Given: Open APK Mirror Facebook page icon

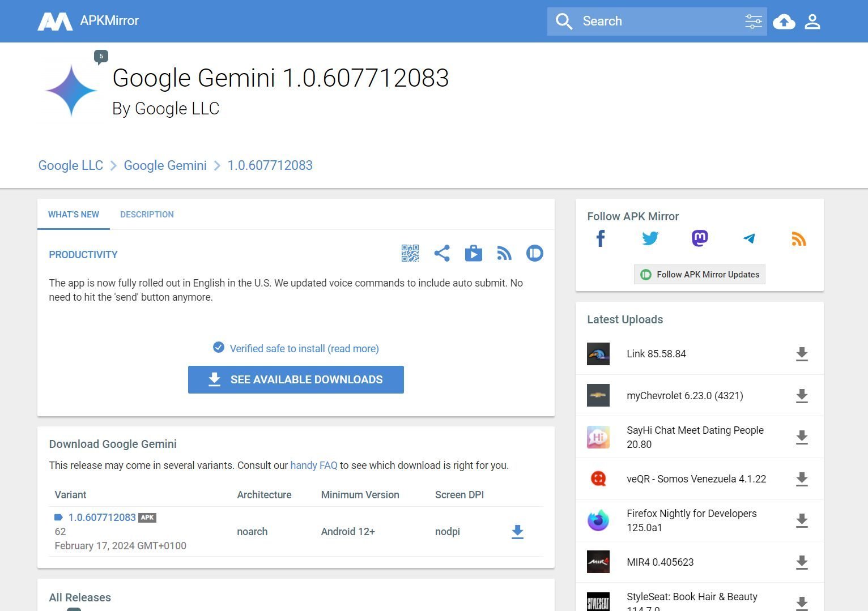Looking at the screenshot, I should (601, 238).
